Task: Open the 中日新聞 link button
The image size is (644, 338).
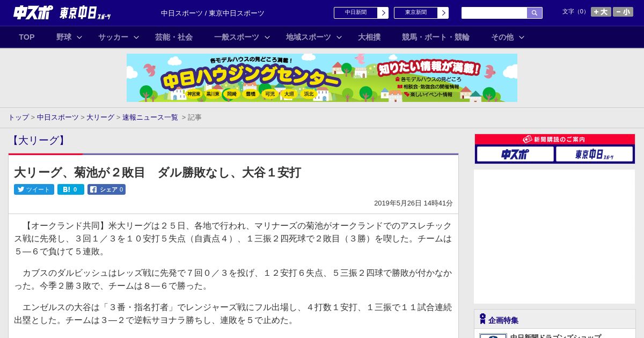Action: pos(356,13)
